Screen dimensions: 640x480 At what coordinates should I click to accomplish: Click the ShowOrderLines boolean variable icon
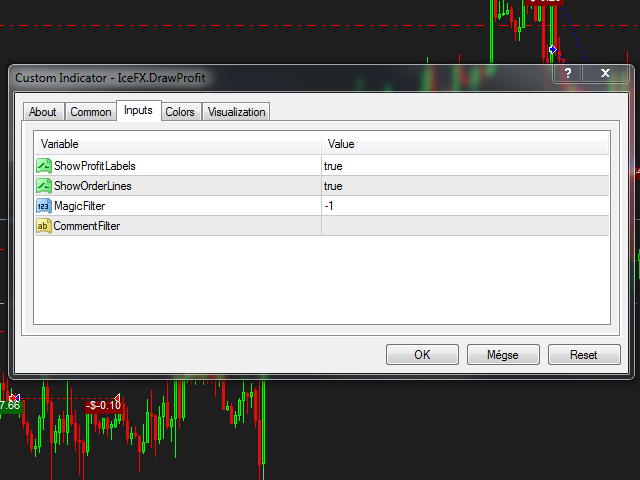(44, 186)
